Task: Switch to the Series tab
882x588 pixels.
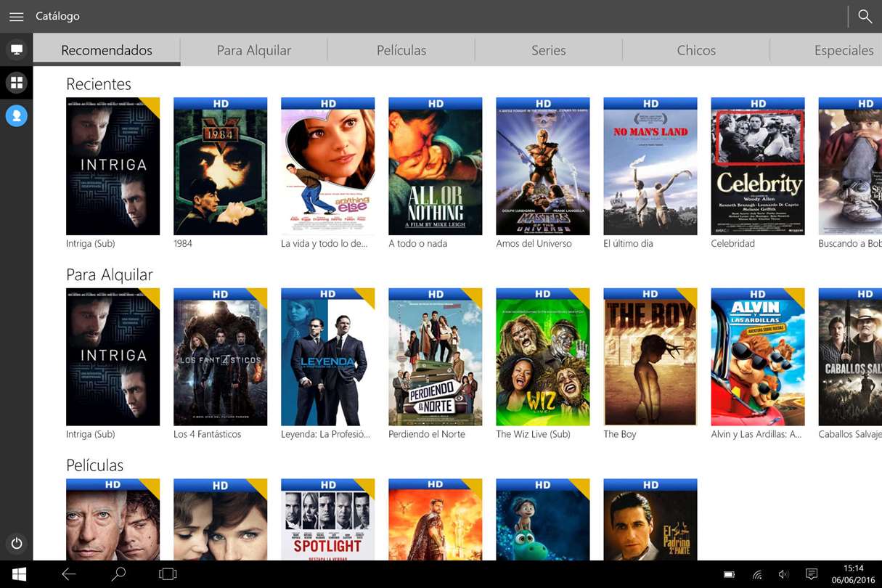Action: 549,50
